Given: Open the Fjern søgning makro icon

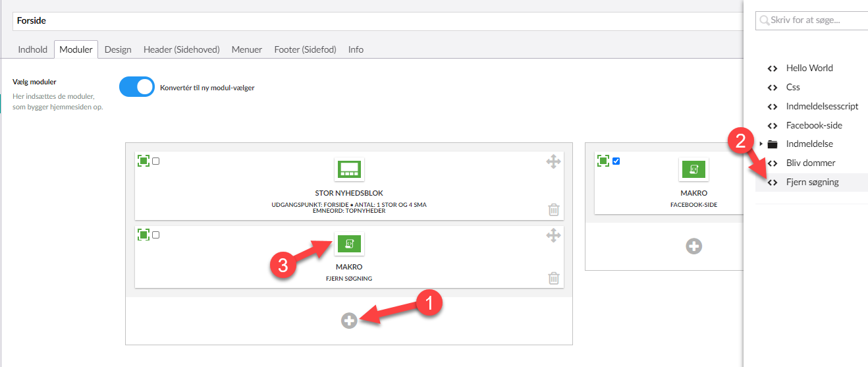Looking at the screenshot, I should click(x=349, y=244).
